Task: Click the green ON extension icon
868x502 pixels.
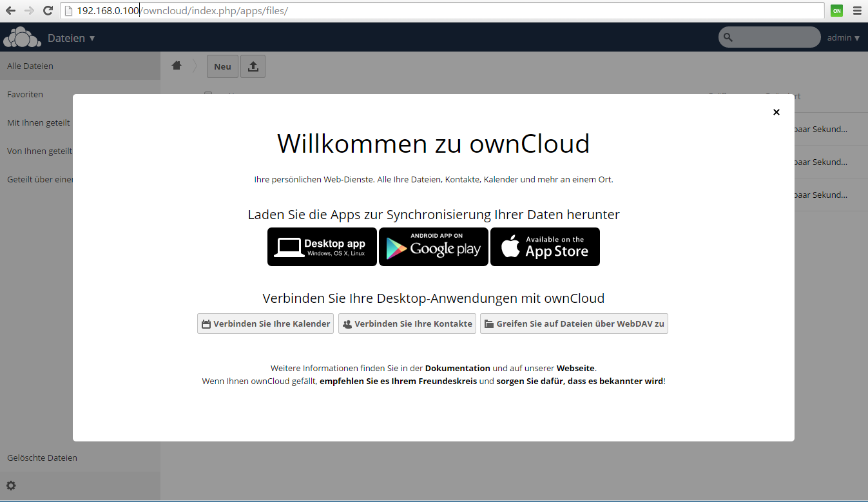Action: 837,10
